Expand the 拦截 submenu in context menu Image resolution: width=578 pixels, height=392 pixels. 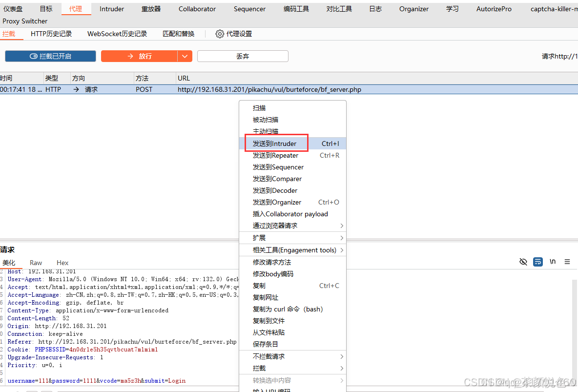tap(293, 369)
